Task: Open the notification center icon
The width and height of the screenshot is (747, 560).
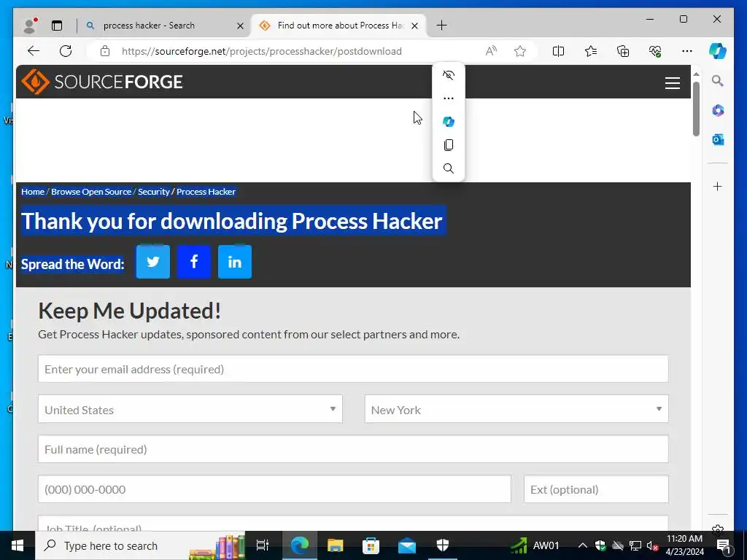Action: (724, 545)
